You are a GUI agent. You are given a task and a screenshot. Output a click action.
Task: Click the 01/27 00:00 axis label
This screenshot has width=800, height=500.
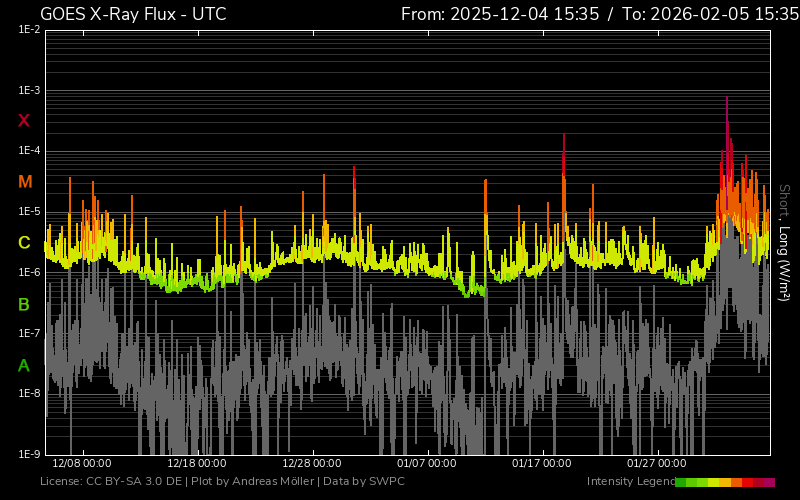657,464
